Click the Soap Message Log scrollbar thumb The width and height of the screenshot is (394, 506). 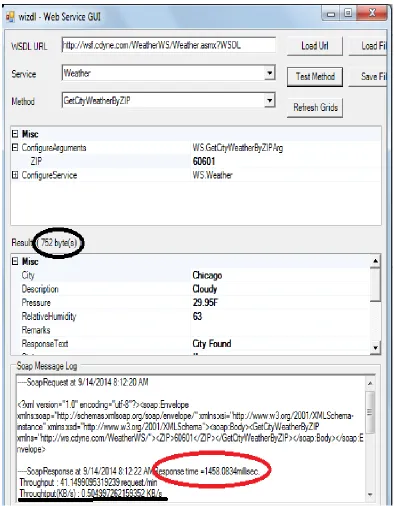coord(370,412)
